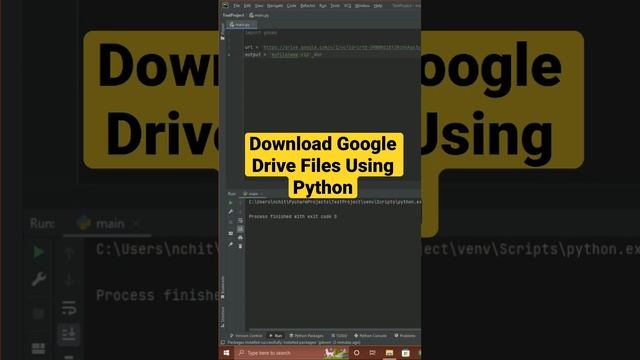Image resolution: width=640 pixels, height=360 pixels.
Task: Click the Pin tab icon in Run panel
Action: click(231, 244)
